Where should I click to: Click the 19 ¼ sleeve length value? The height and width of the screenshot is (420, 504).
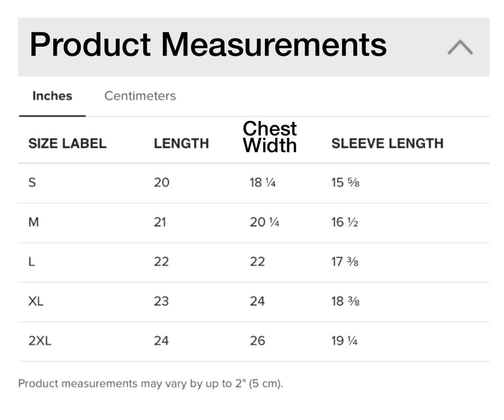[344, 341]
